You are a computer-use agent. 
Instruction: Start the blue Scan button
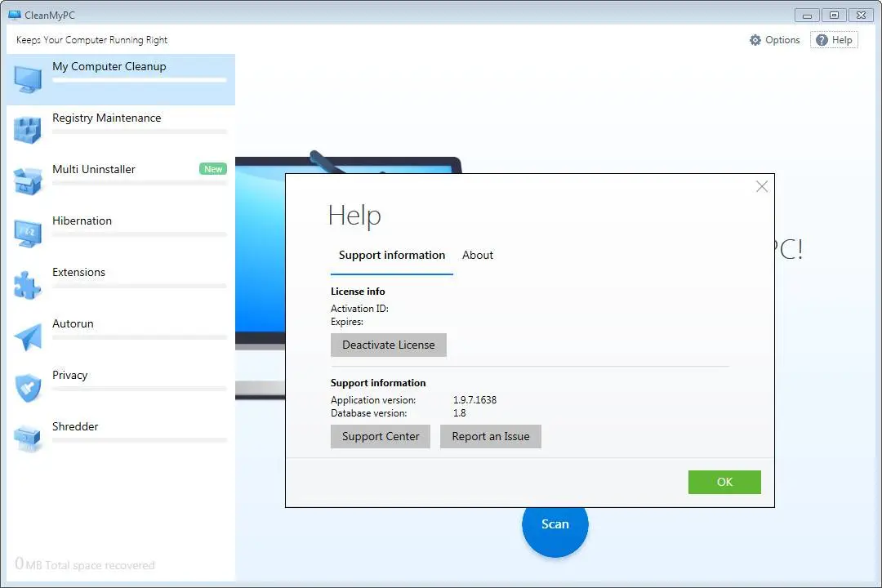555,528
